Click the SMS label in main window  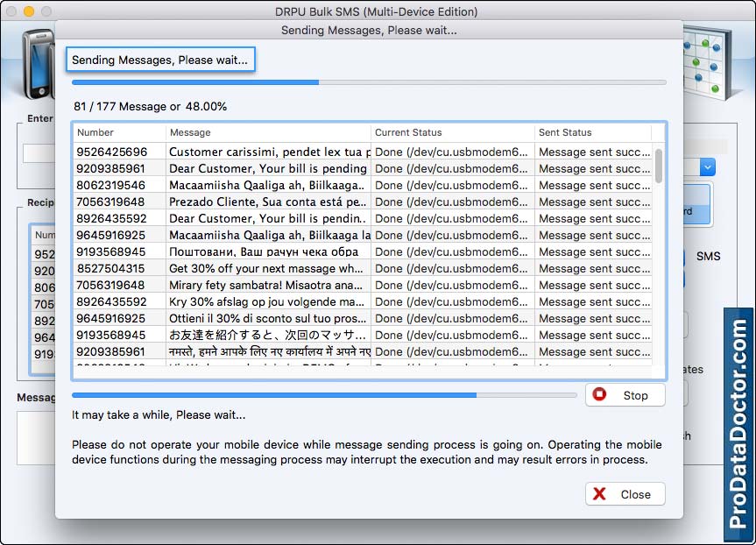(x=708, y=256)
